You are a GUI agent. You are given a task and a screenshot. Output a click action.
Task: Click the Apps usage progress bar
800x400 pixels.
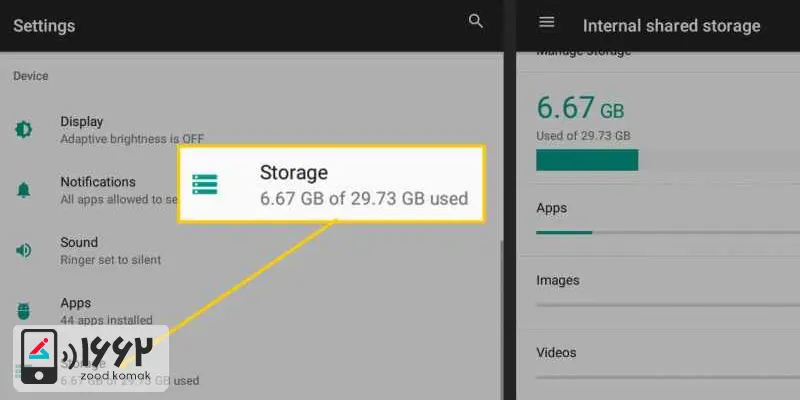tap(668, 233)
